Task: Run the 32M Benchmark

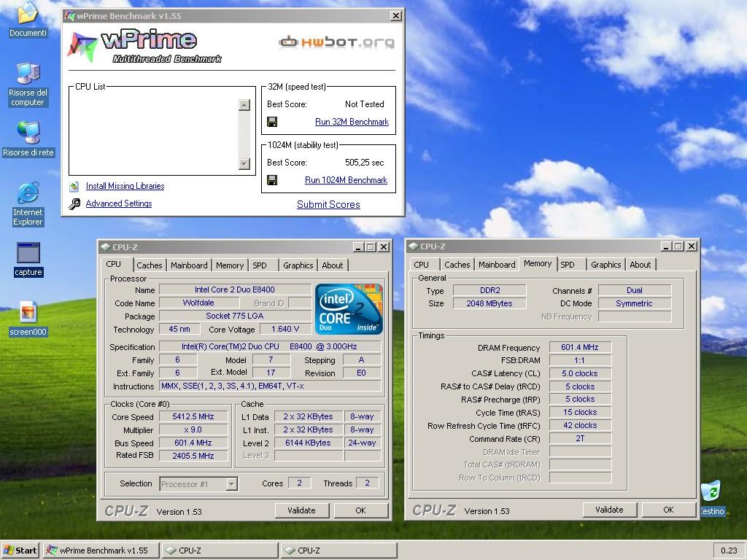Action: [352, 122]
